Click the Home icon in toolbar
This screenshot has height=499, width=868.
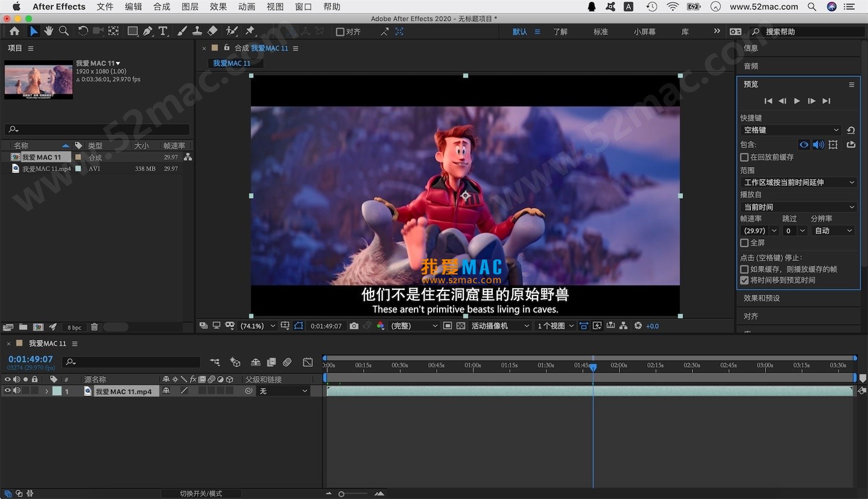pos(14,31)
